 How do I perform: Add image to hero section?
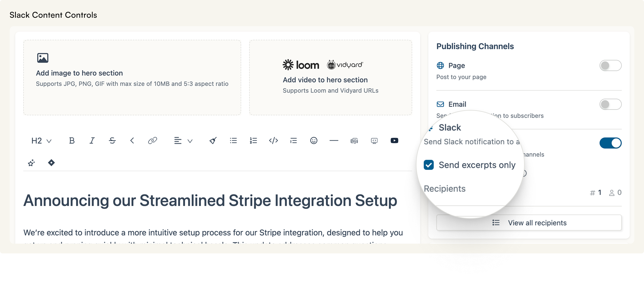point(132,78)
